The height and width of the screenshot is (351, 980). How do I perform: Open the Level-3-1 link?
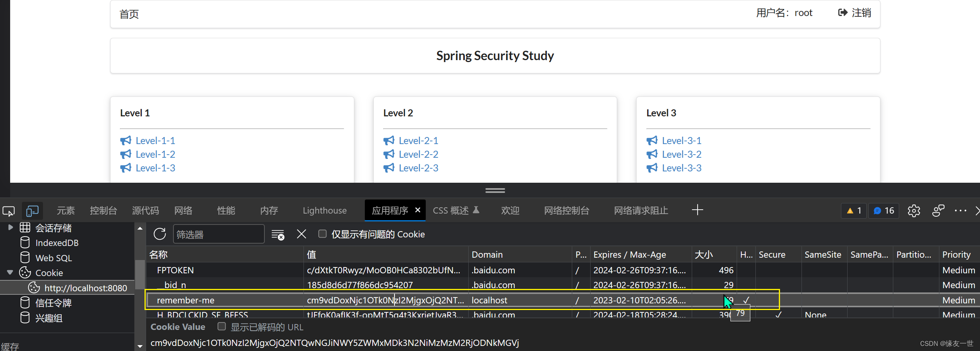click(x=682, y=141)
